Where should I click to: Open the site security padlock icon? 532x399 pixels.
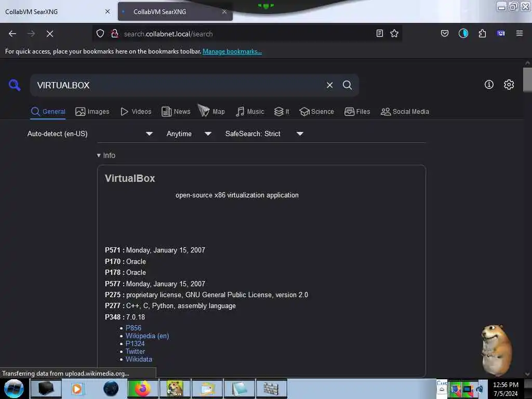[115, 33]
